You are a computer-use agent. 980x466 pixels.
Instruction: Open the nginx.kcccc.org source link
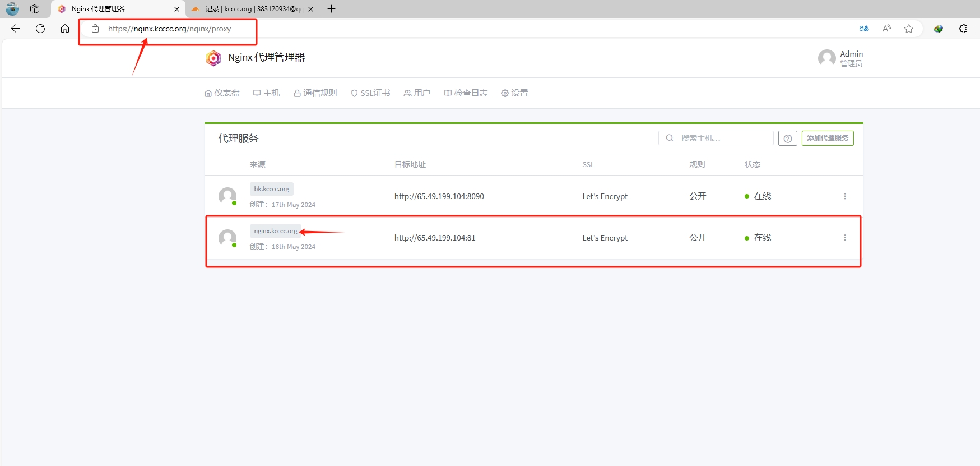[x=276, y=231]
